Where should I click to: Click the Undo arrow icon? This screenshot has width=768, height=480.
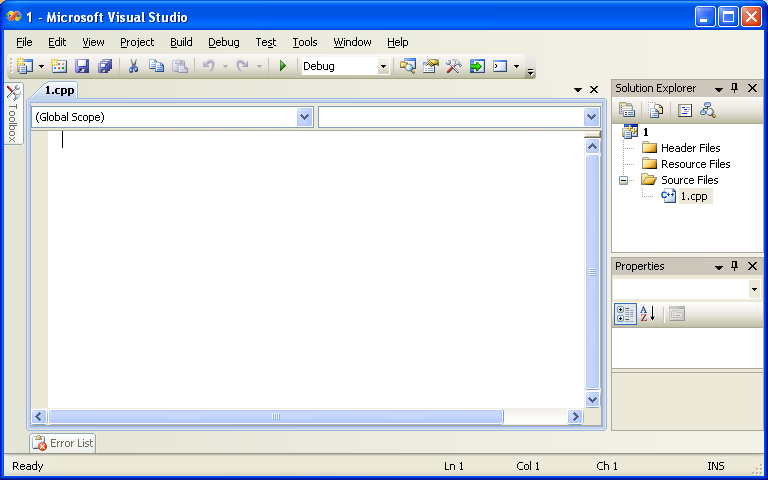(209, 66)
